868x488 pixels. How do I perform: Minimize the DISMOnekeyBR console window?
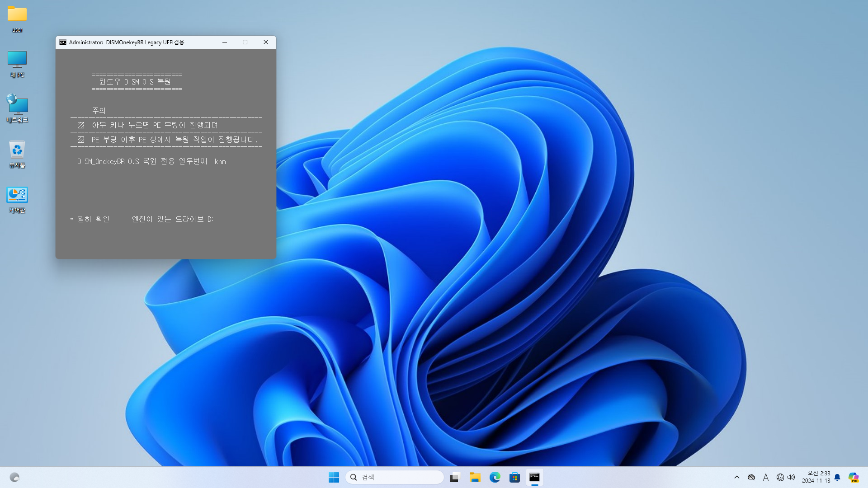click(225, 42)
